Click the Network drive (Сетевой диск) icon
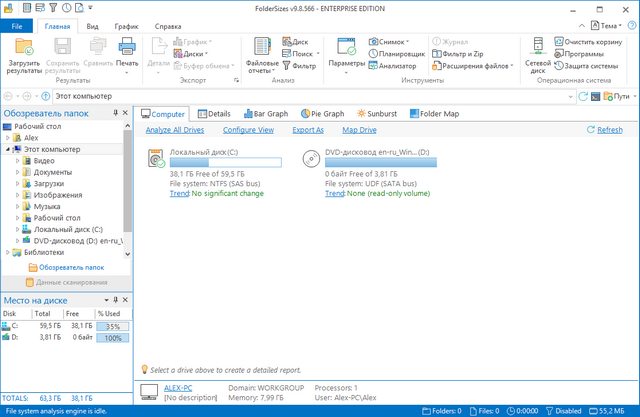 pyautogui.click(x=536, y=55)
